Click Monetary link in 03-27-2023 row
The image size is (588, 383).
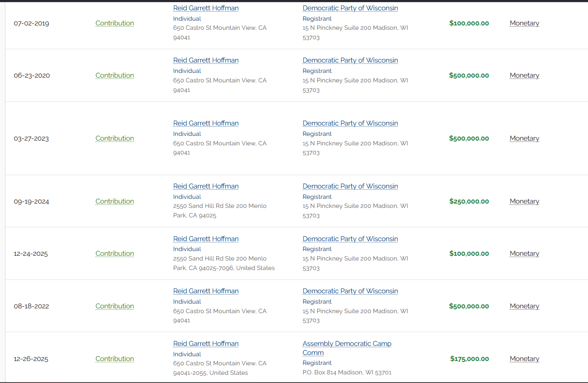pyautogui.click(x=524, y=138)
